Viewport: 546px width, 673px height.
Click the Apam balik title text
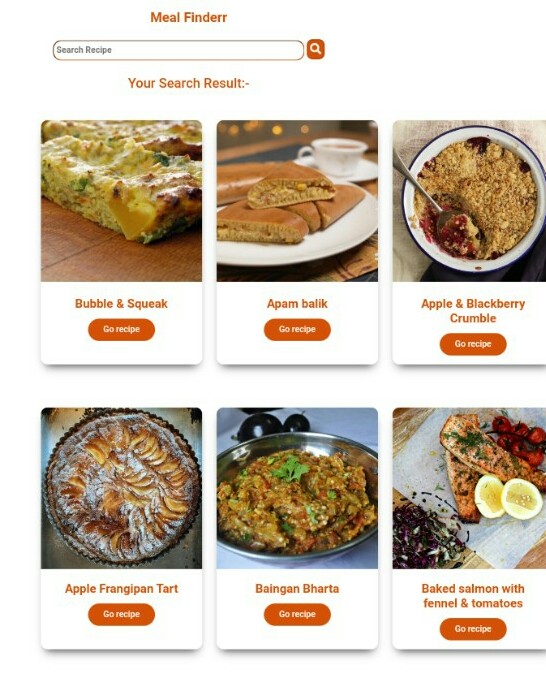tap(297, 303)
